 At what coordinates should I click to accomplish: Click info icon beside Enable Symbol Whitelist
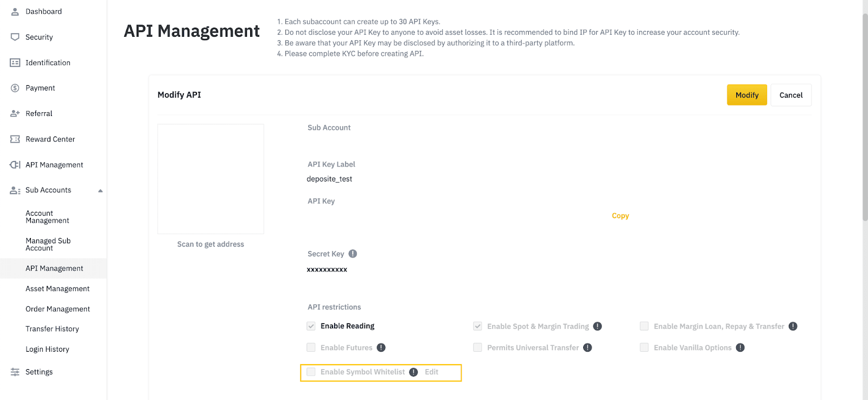(413, 372)
